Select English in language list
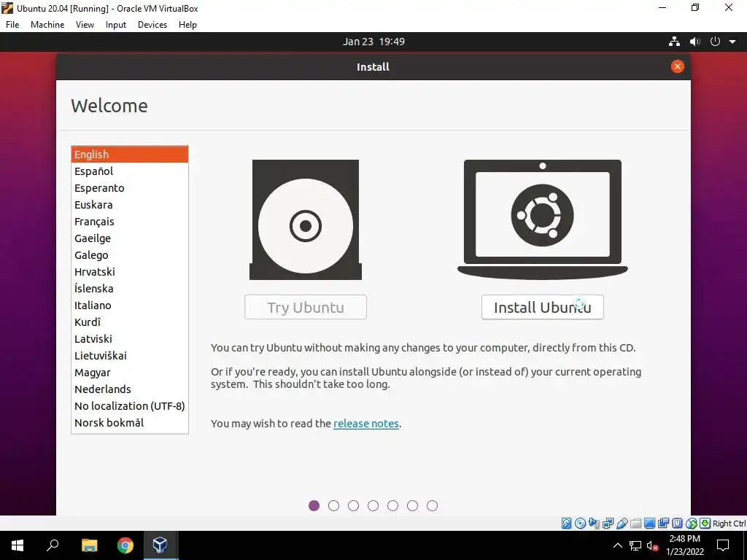Viewport: 747px width, 560px height. [x=130, y=155]
